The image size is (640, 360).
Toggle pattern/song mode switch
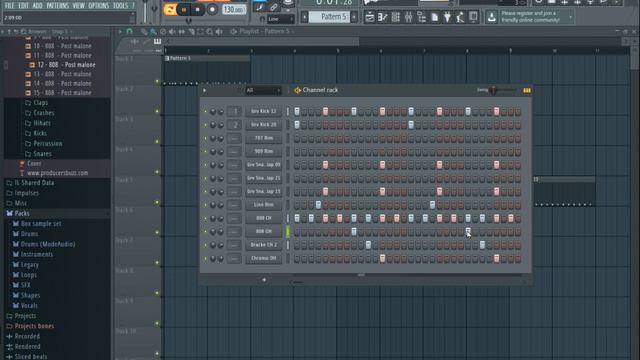(170, 9)
